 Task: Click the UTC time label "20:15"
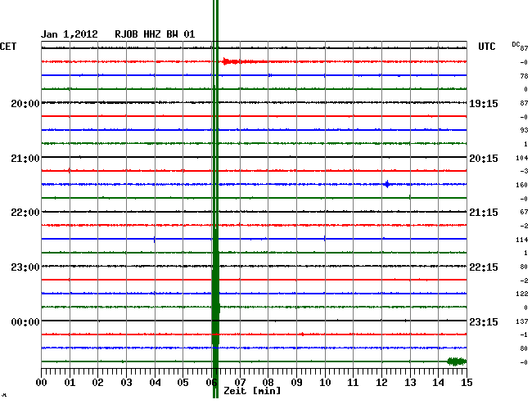coord(484,159)
